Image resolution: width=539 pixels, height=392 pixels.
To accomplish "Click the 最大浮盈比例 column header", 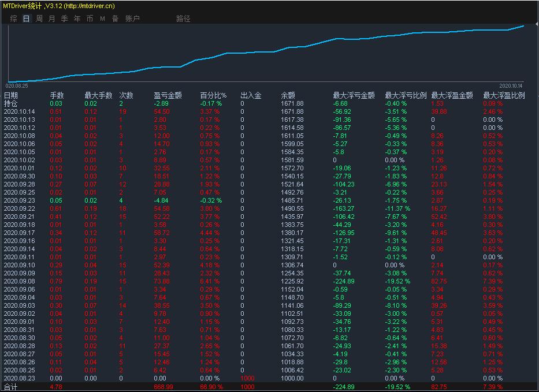I will [504, 95].
